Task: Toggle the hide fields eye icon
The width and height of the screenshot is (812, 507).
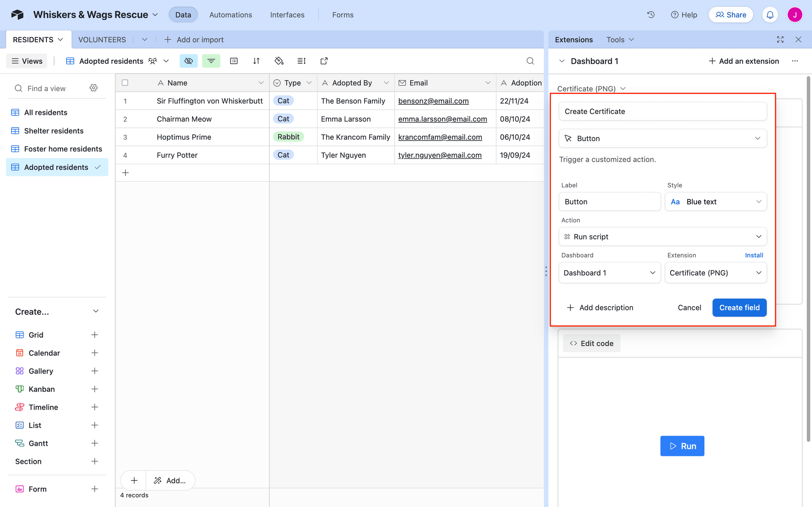Action: click(188, 61)
